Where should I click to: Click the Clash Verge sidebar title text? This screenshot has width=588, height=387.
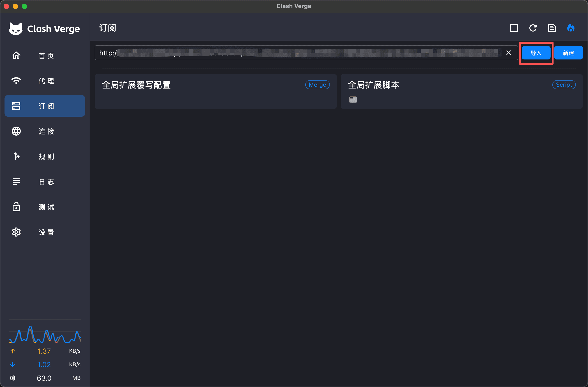tap(53, 29)
